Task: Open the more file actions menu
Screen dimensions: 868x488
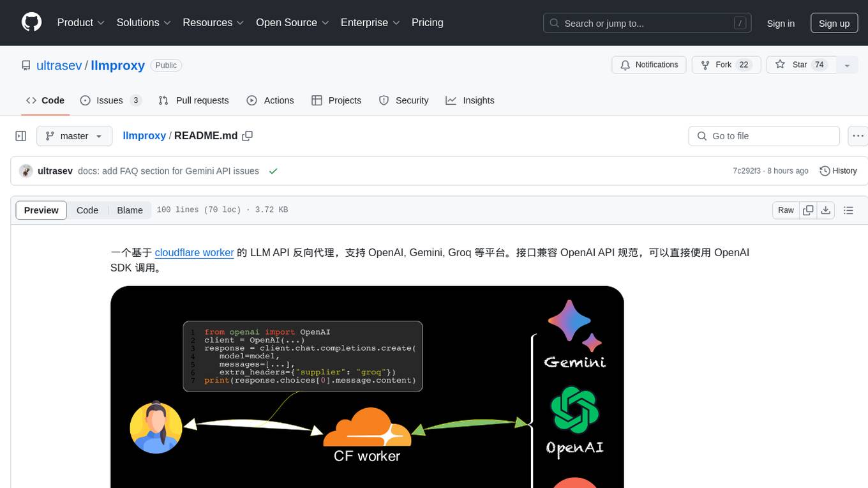Action: tap(857, 136)
